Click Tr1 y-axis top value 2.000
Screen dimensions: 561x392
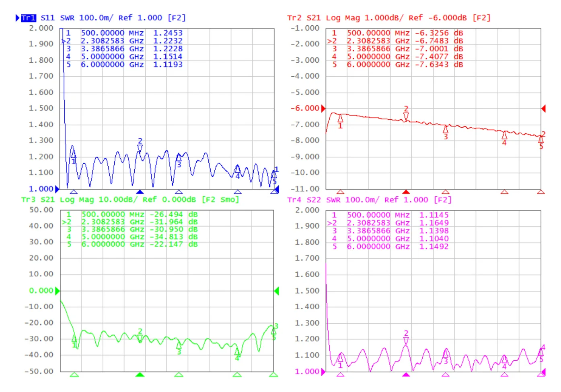tap(41, 28)
